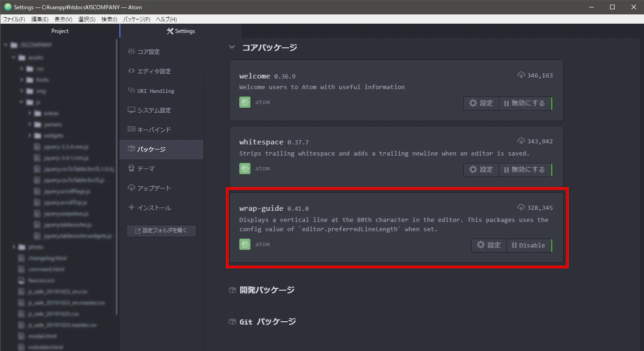Viewport: 644px width, 351px height.
Task: Click the atom author name on welcome card
Action: 263,102
